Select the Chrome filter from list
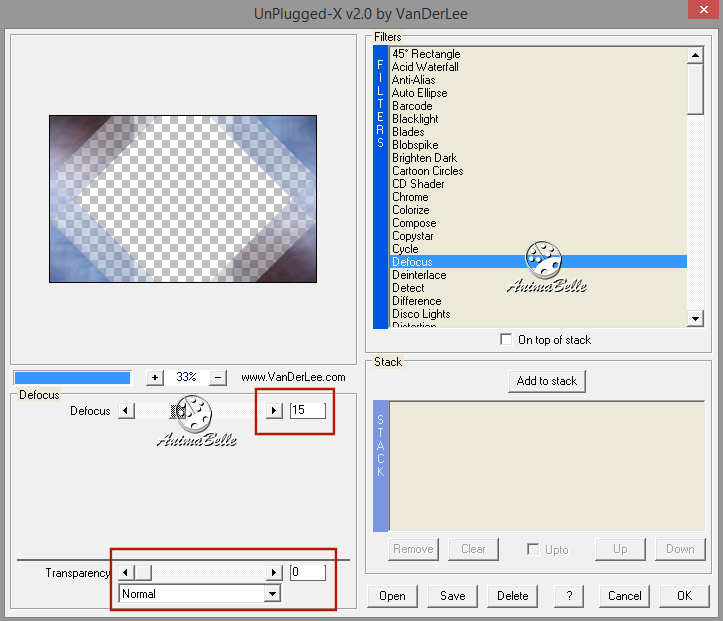This screenshot has height=621, width=723. (410, 197)
